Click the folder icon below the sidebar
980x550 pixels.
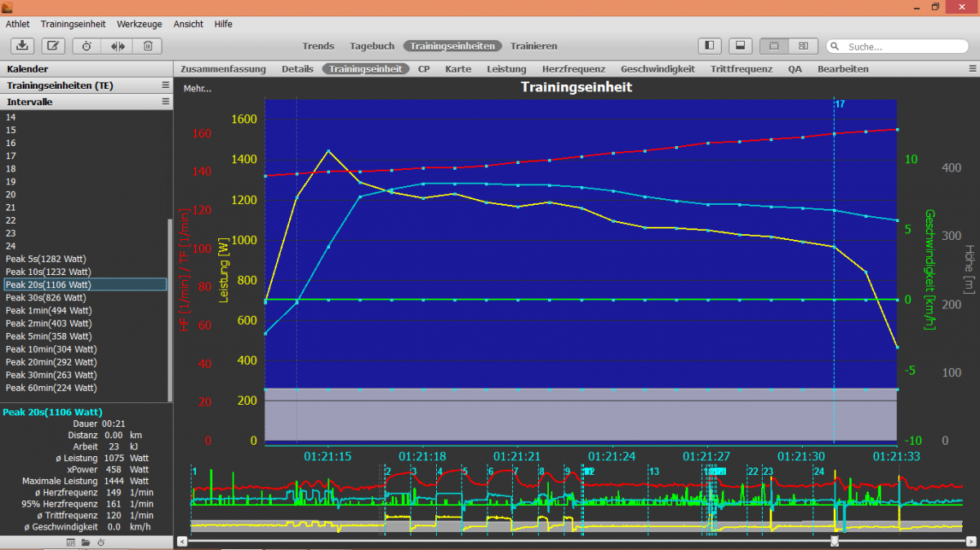point(86,543)
